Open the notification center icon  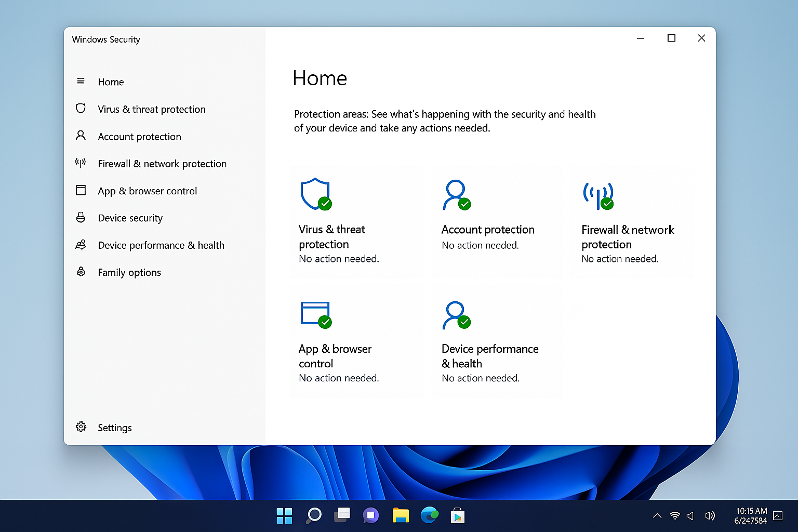(x=778, y=515)
